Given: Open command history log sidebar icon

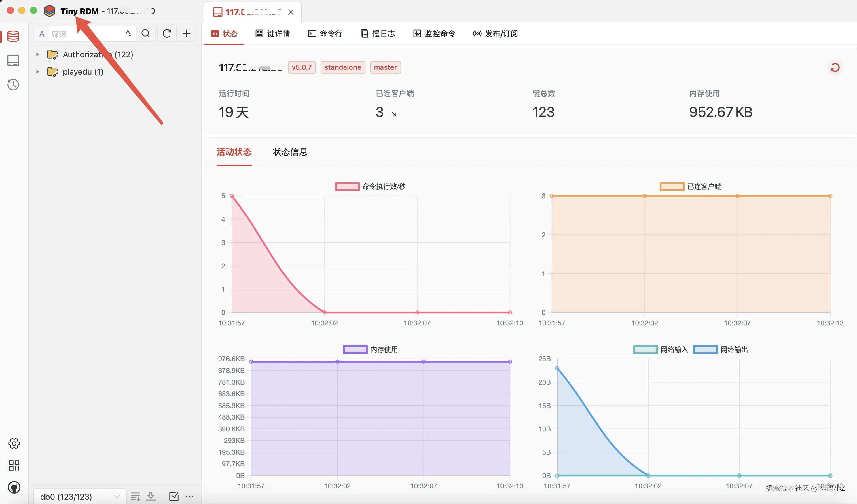Looking at the screenshot, I should click(13, 84).
